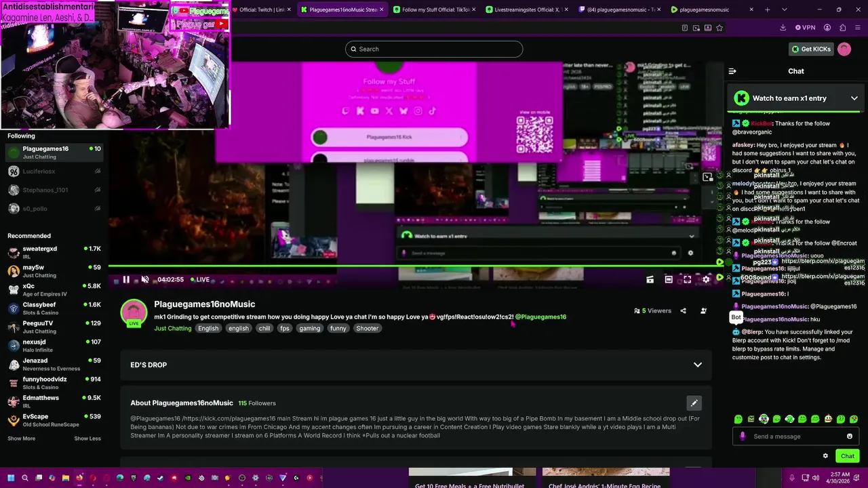Open nexusjd Halo Infinite channel
The width and height of the screenshot is (868, 488).
click(54, 346)
